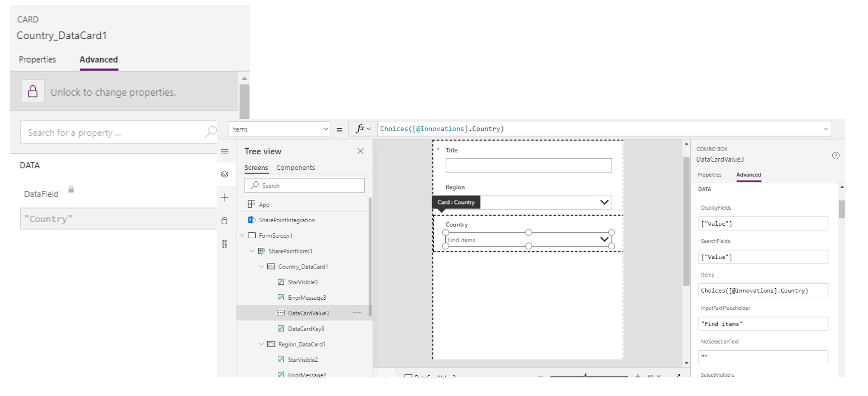Click the Card : Country tooltip label
Viewport: 868px width, 396px height.
456,202
